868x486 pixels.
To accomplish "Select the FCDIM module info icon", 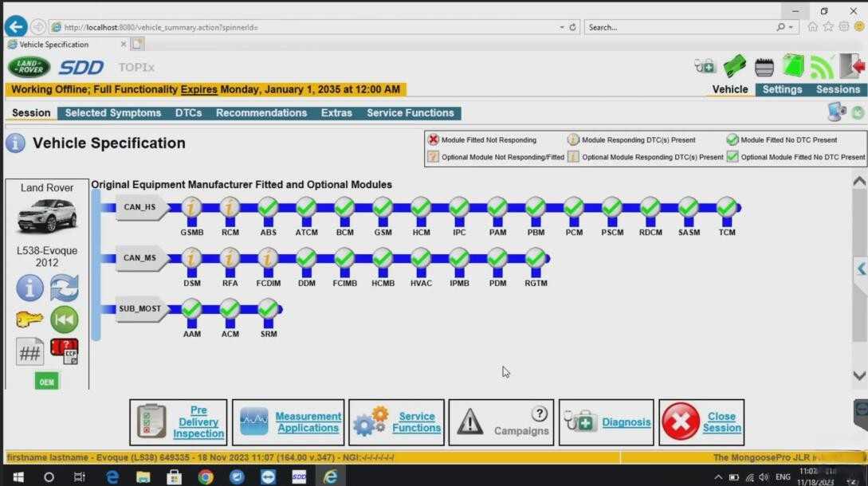I will [x=268, y=258].
